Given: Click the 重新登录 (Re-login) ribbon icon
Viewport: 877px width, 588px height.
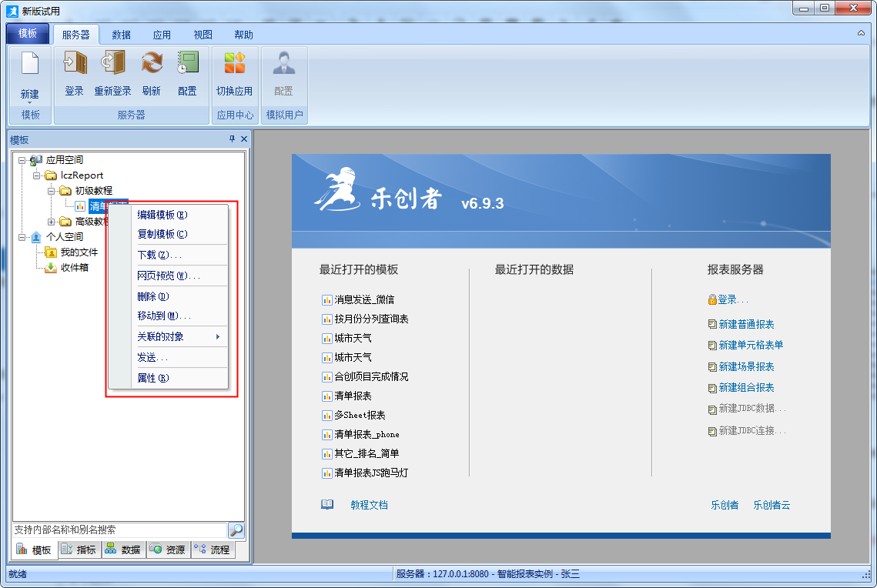Looking at the screenshot, I should [113, 64].
